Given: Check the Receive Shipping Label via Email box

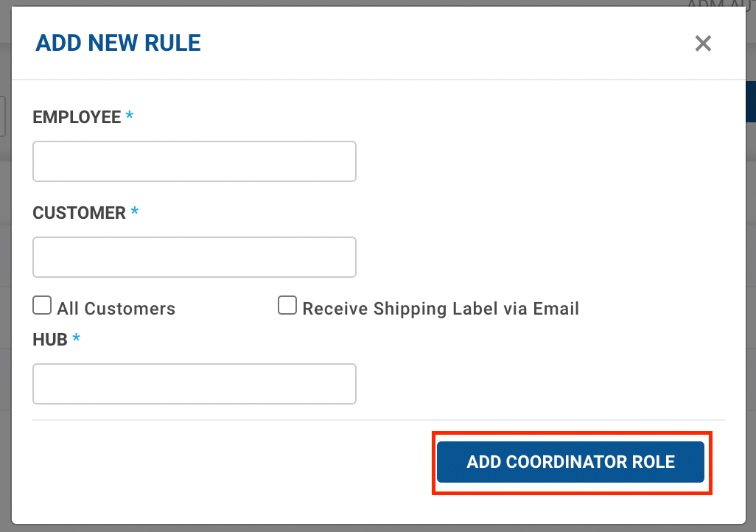Looking at the screenshot, I should 287,306.
